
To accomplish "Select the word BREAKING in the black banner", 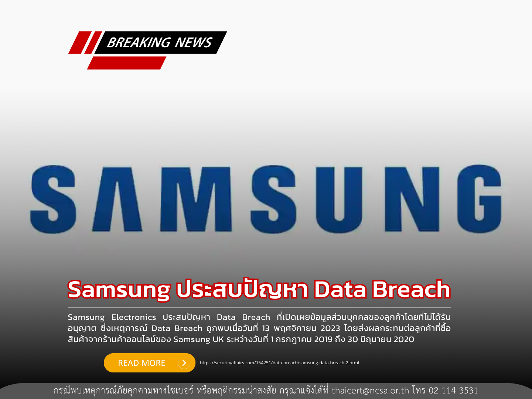I will point(138,43).
